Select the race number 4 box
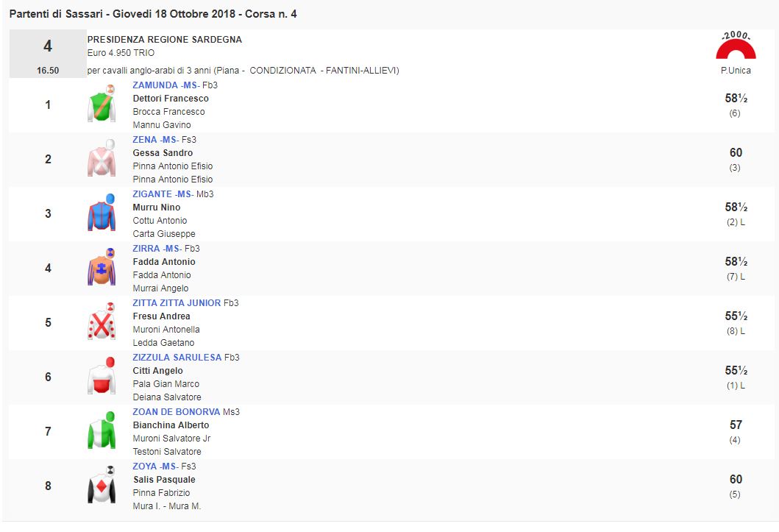Image resolution: width=779 pixels, height=532 pixels. coord(48,53)
